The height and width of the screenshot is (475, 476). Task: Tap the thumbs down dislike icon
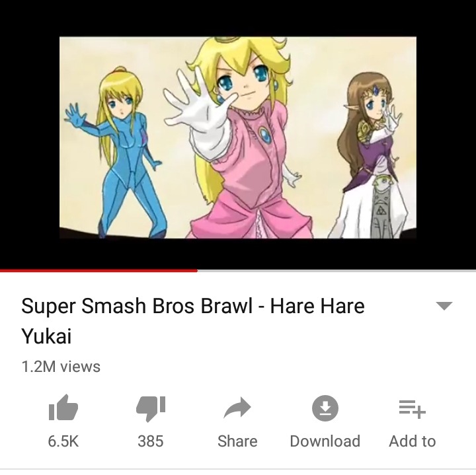click(151, 408)
